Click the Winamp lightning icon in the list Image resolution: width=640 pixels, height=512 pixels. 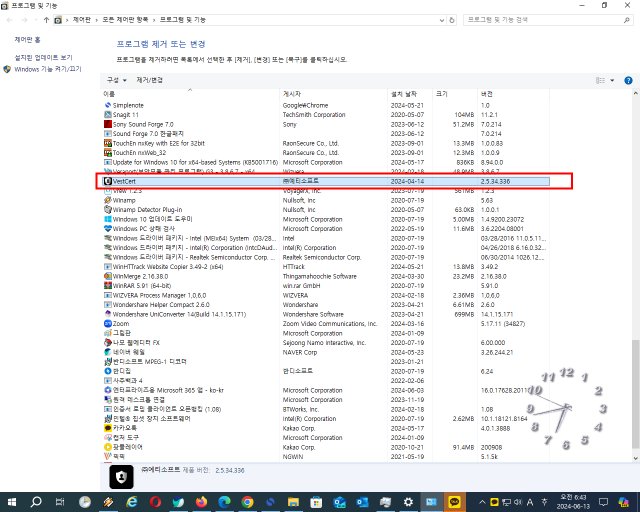pyautogui.click(x=108, y=200)
